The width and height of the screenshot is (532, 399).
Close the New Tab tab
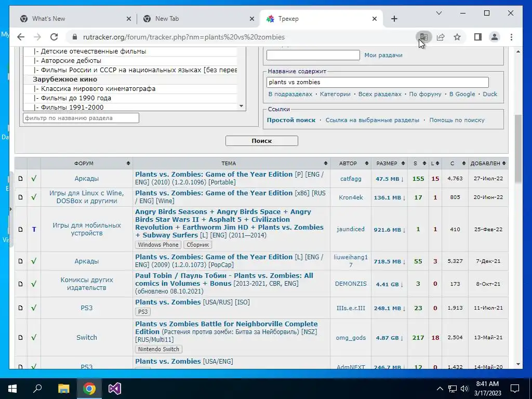click(252, 19)
